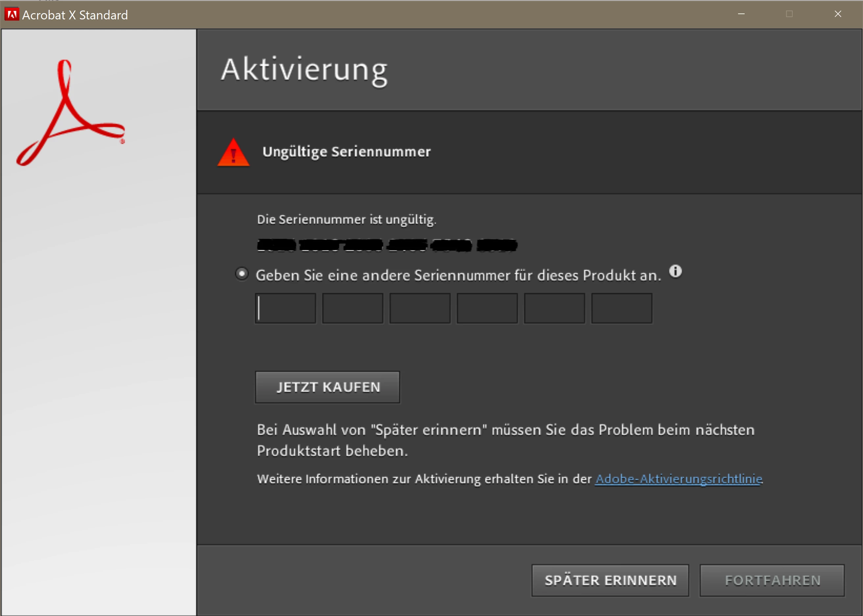
Task: Click the third serial number field
Action: (x=420, y=308)
